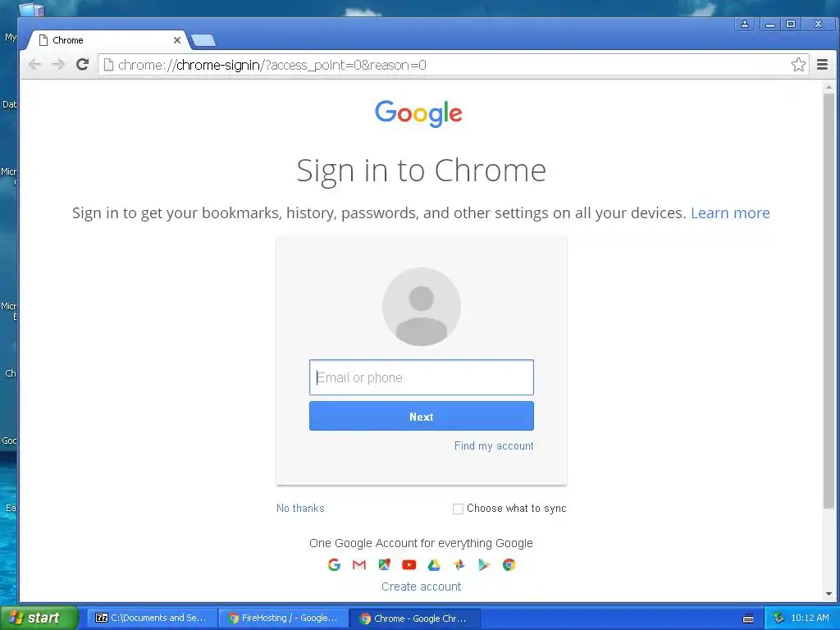Screen dimensions: 840x630
Task: Close the Chrome tab with X
Action: [x=177, y=40]
